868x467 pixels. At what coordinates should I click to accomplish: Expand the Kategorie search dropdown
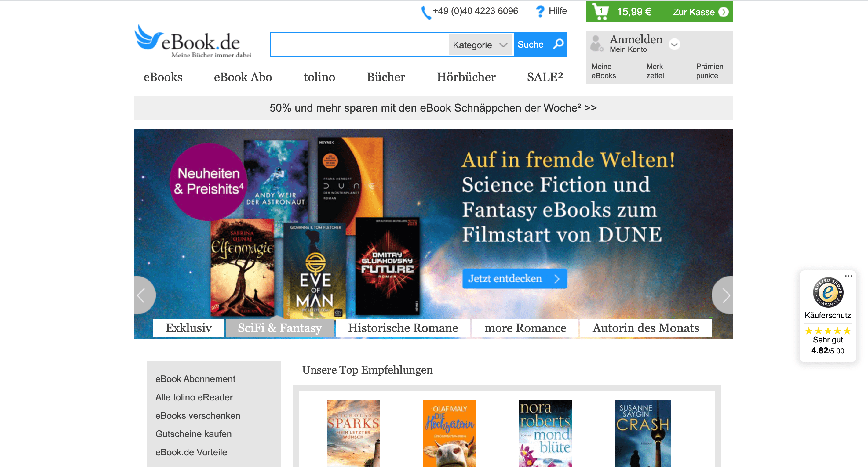480,45
